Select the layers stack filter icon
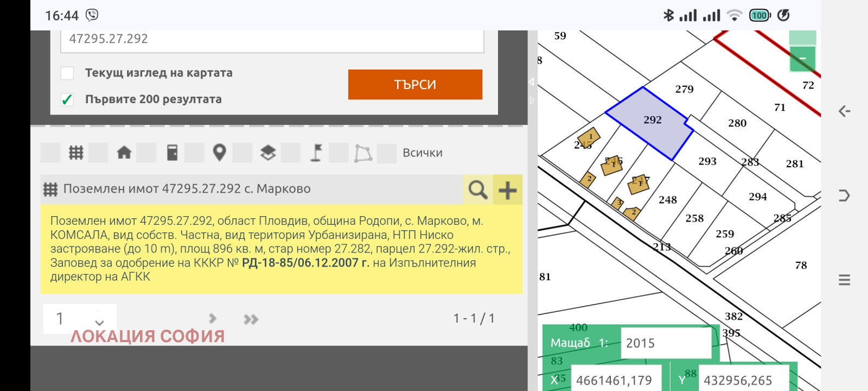 (268, 153)
